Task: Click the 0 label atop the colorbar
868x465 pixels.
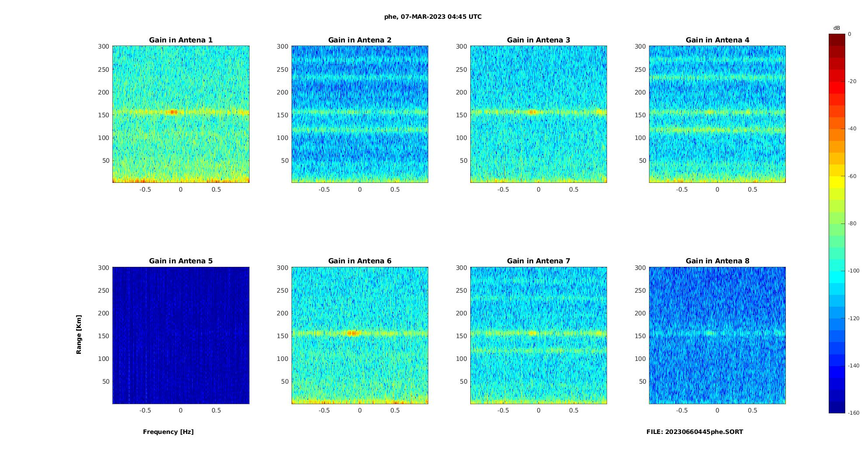Action: point(850,34)
